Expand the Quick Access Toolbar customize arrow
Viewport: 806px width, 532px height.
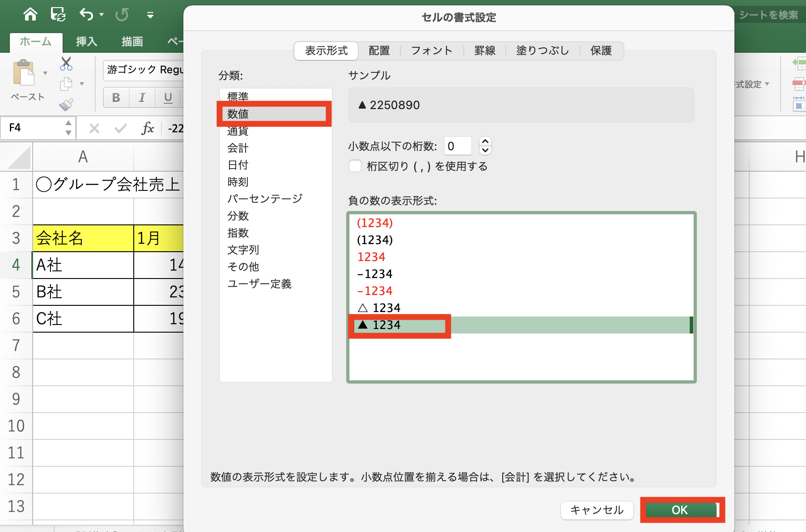coord(150,16)
